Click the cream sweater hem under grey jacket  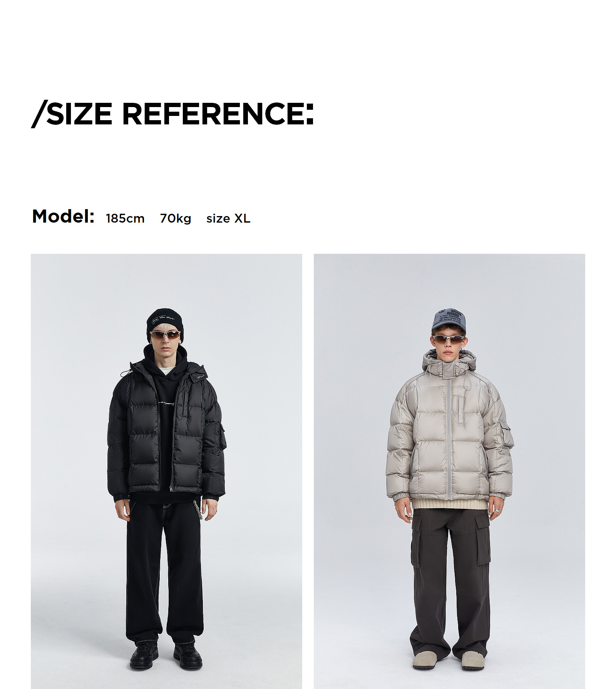(450, 503)
